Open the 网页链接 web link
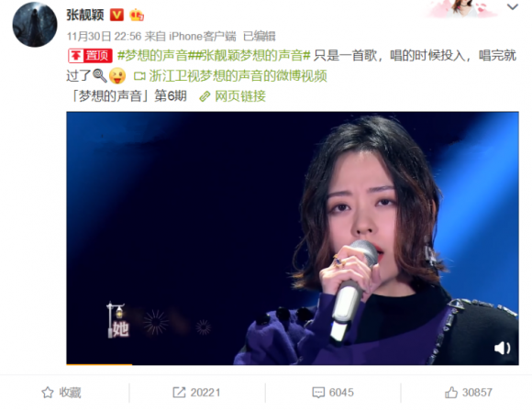Viewport: 532px width, 410px height. click(x=240, y=96)
